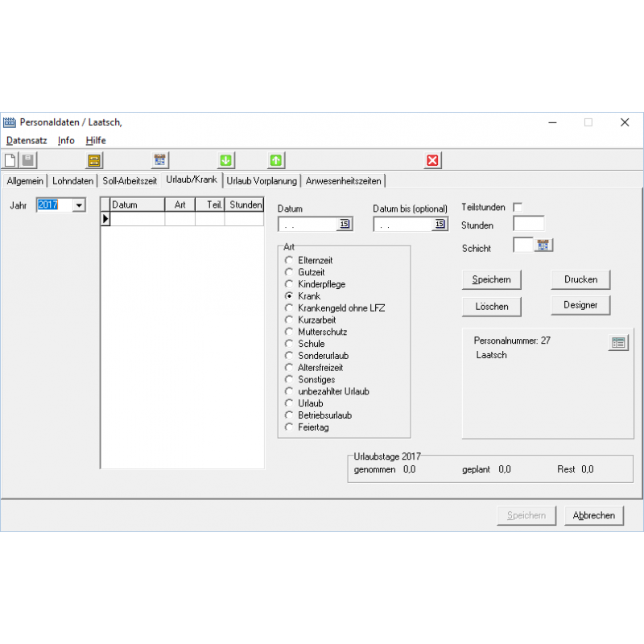This screenshot has height=644, width=644.
Task: Click the red X toolbar icon
Action: point(433,160)
